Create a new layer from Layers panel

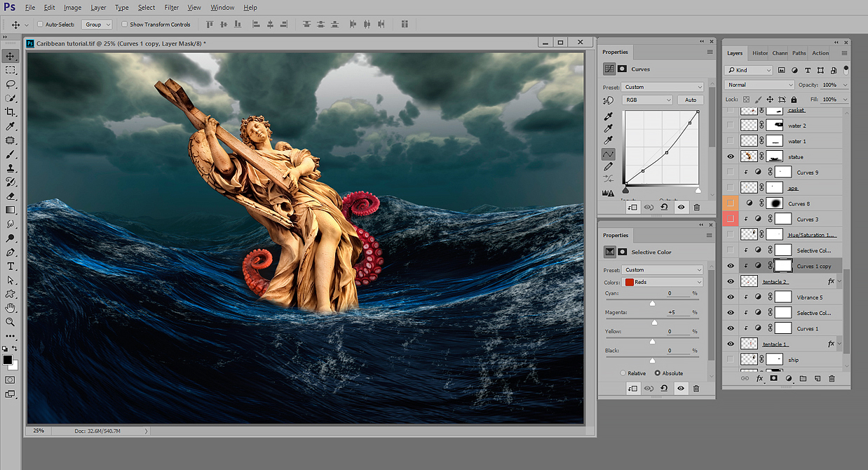(x=817, y=378)
